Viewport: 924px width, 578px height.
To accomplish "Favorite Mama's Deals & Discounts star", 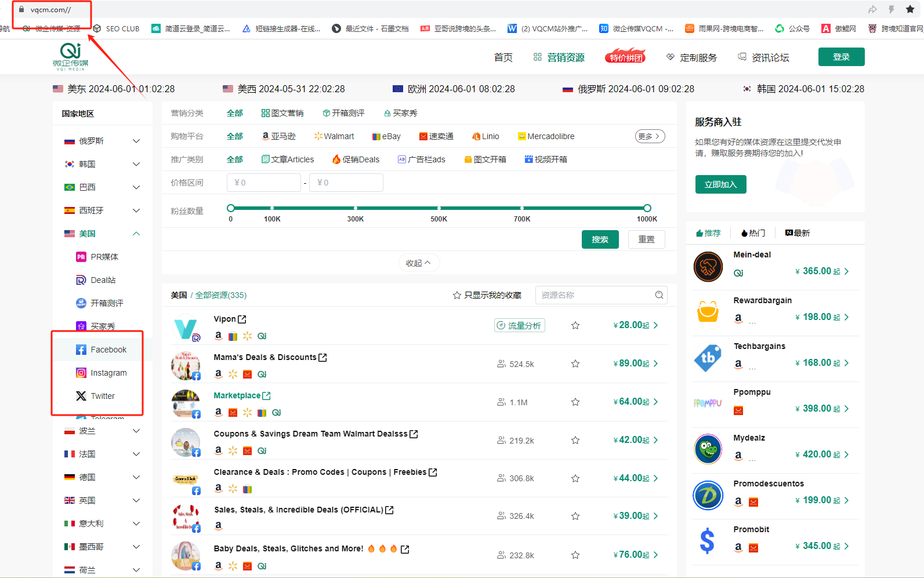I will [575, 363].
